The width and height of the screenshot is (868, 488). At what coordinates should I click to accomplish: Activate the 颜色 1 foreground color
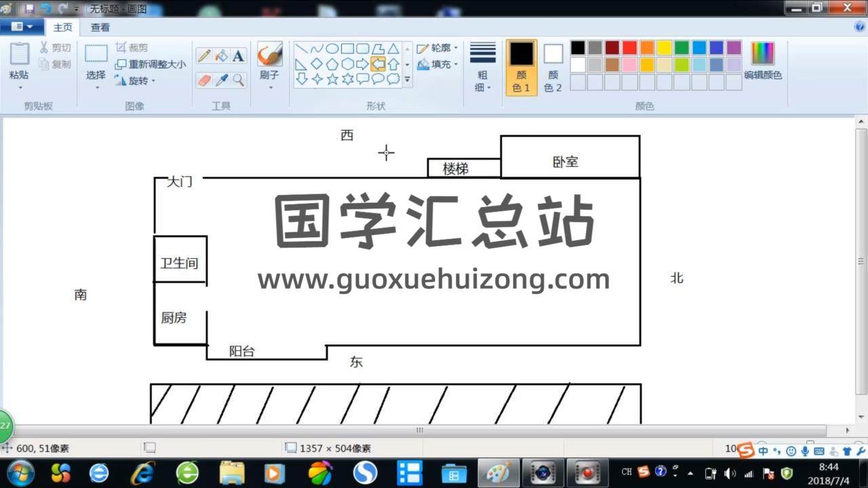[x=521, y=66]
